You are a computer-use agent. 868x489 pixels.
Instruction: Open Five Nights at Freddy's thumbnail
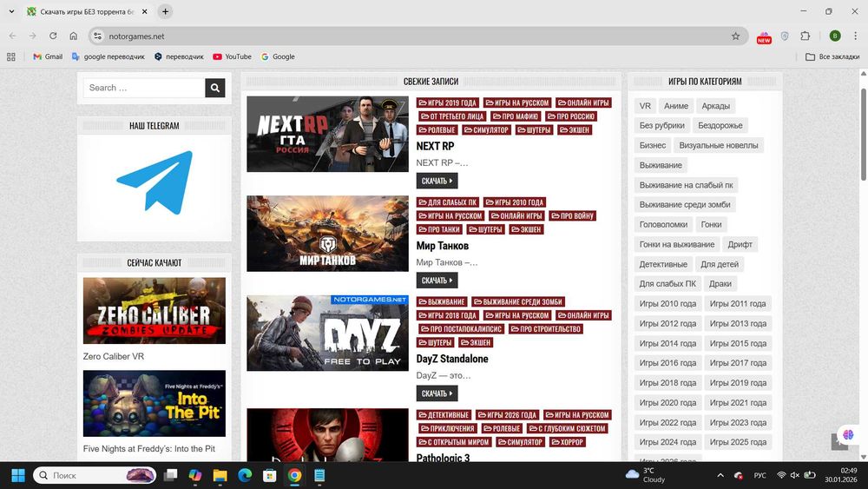coord(155,403)
